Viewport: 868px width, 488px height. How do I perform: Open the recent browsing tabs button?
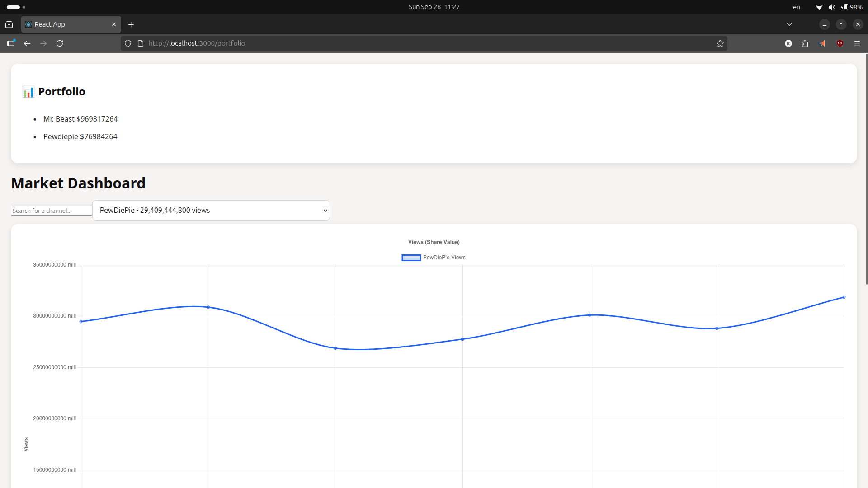(9, 24)
